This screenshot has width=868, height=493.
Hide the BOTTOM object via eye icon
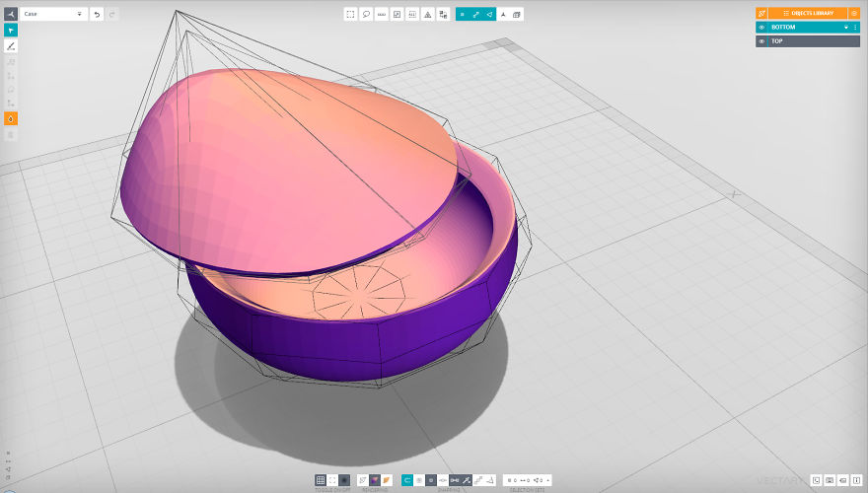click(761, 28)
